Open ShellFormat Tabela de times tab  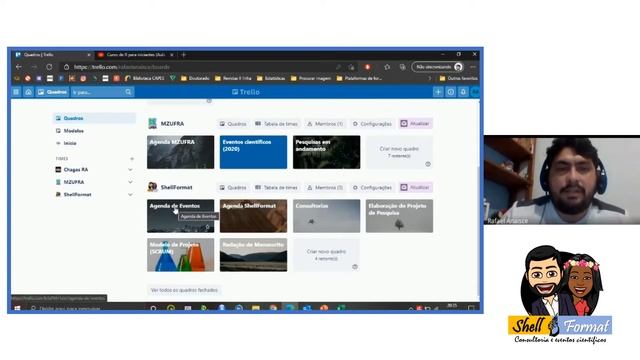[x=276, y=188]
